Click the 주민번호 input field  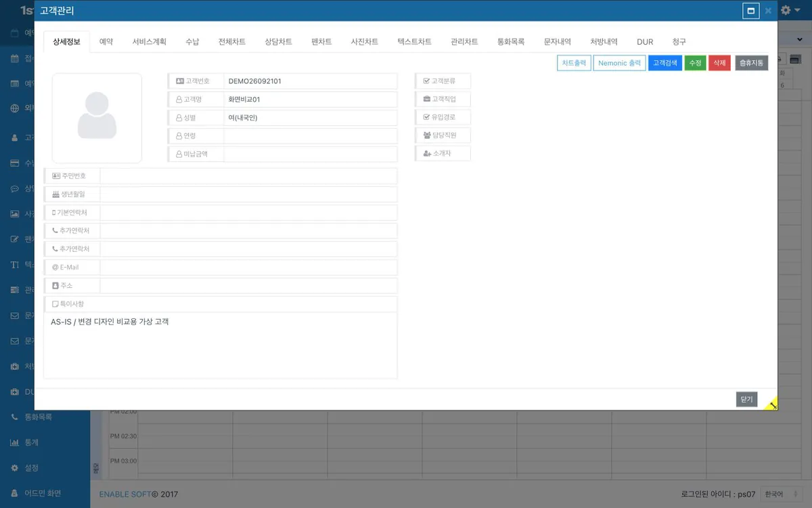tap(248, 176)
